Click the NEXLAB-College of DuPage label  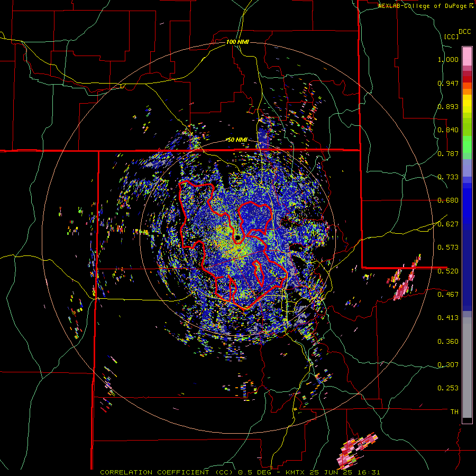click(x=423, y=6)
